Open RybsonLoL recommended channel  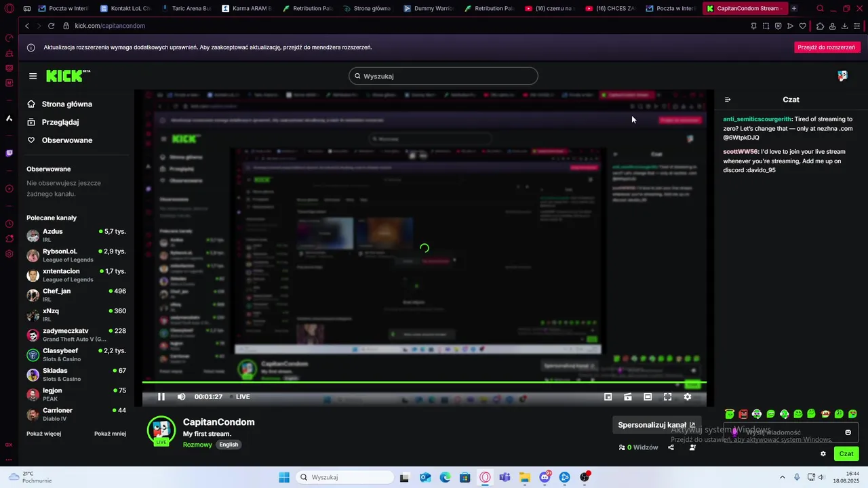[76, 255]
